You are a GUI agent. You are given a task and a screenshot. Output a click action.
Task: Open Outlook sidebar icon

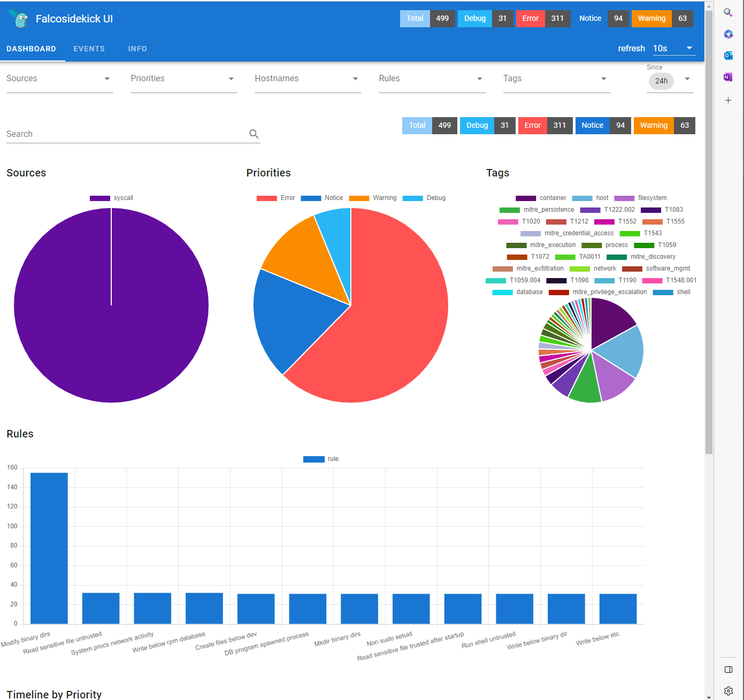pos(728,56)
